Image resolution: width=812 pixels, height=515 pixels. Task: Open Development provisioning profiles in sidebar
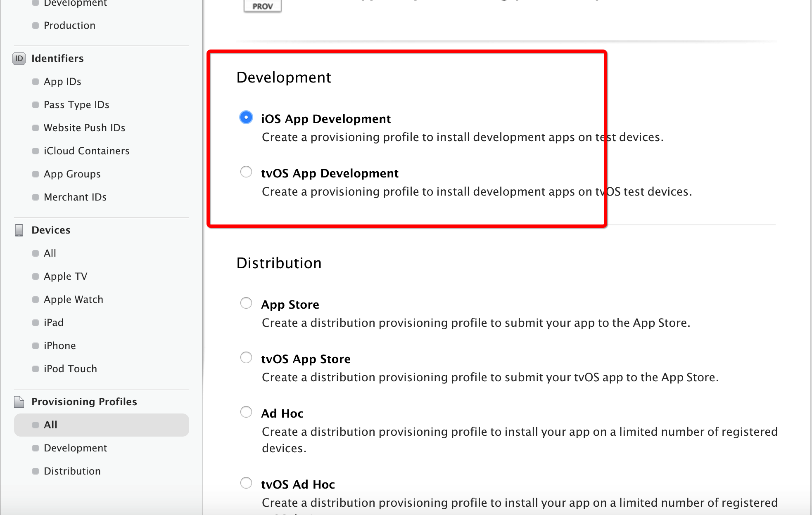tap(75, 448)
